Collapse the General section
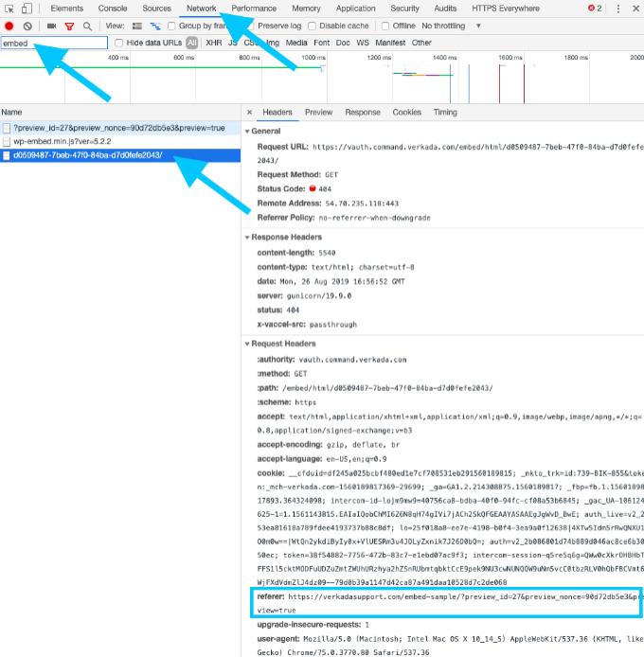 click(249, 131)
